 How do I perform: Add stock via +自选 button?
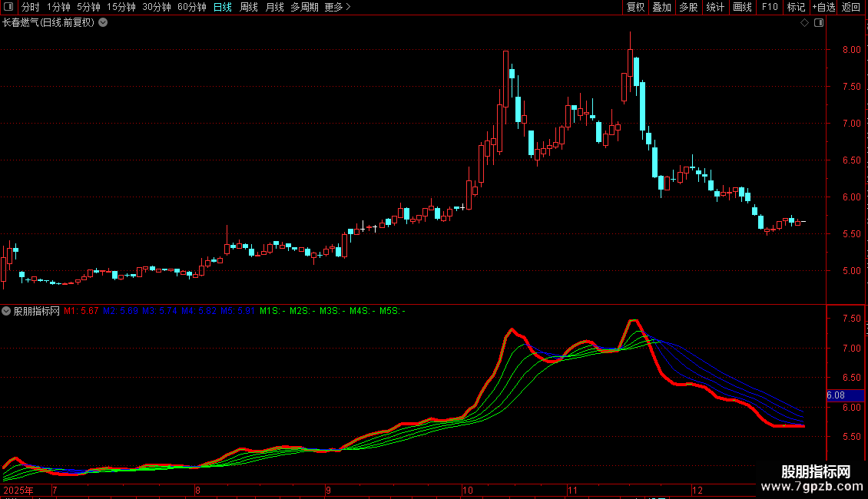click(823, 7)
